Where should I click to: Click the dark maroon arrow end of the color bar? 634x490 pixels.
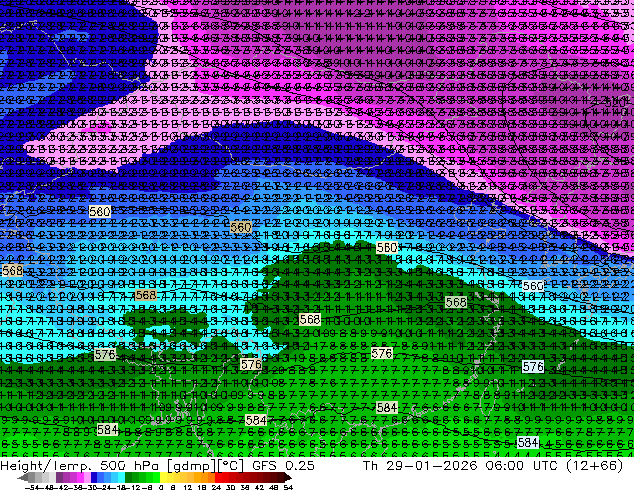click(288, 478)
